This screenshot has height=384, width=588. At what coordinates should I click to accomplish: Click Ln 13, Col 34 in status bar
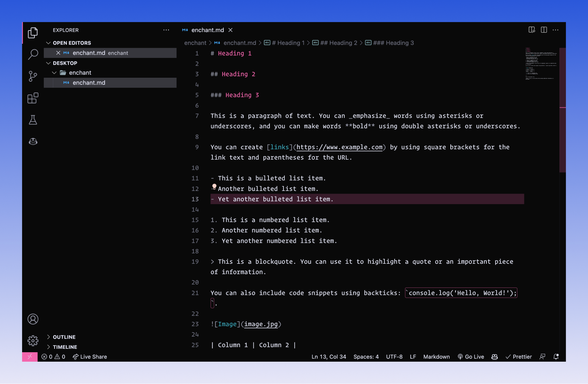pyautogui.click(x=329, y=357)
